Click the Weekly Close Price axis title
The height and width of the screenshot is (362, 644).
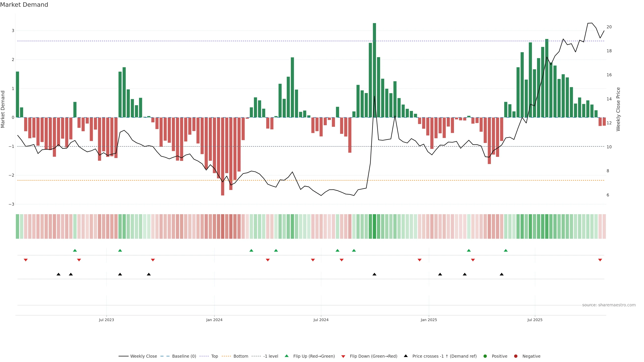tap(618, 109)
